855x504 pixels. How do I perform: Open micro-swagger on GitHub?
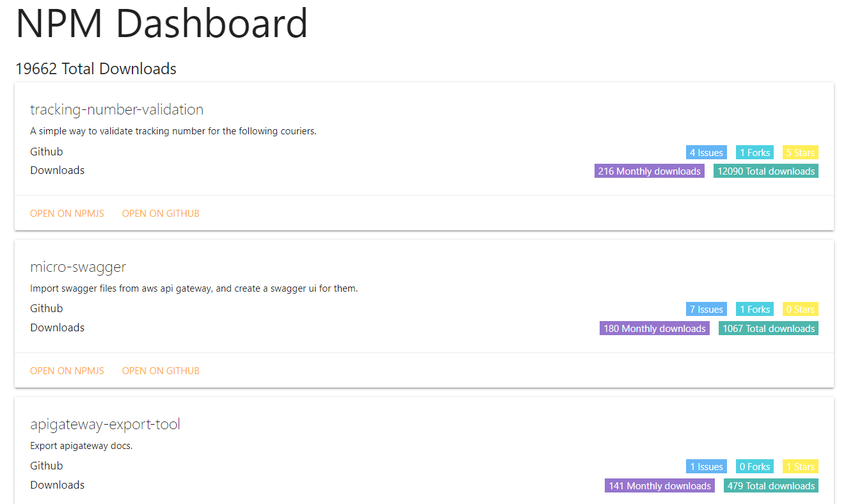pos(160,370)
